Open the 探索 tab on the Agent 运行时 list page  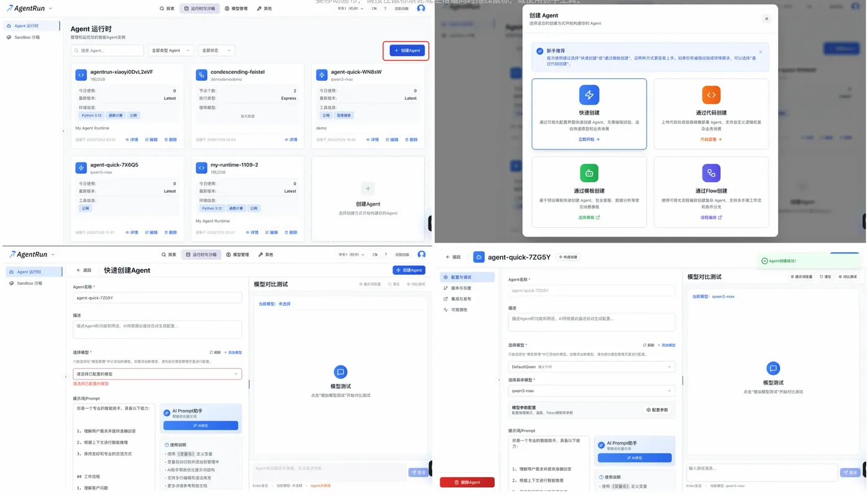tap(167, 9)
